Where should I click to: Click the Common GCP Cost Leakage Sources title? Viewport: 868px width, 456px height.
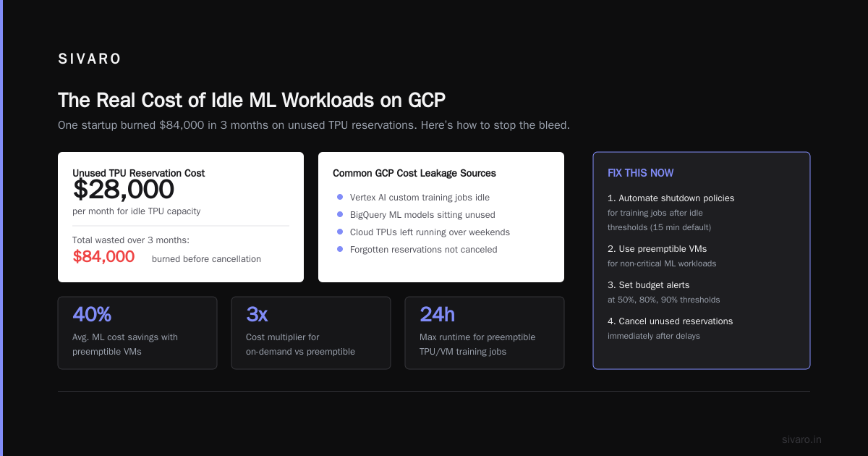(414, 173)
